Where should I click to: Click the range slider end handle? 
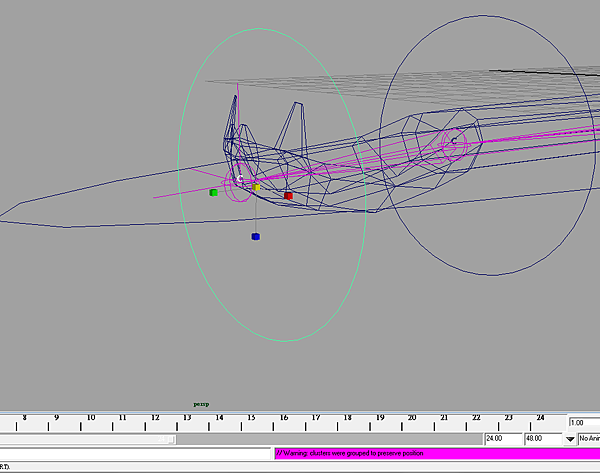tap(172, 439)
